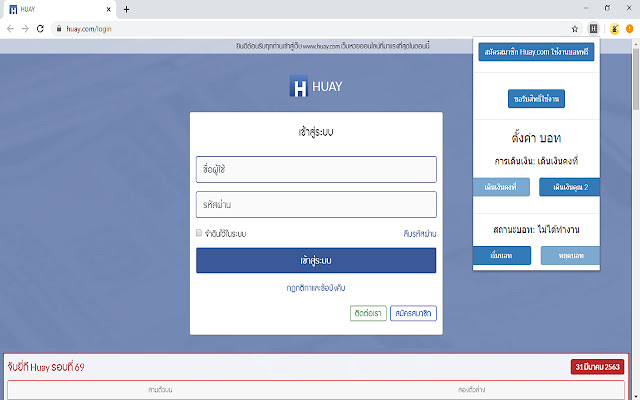Click the browser back arrow
The width and height of the screenshot is (640, 400).
(x=10, y=29)
